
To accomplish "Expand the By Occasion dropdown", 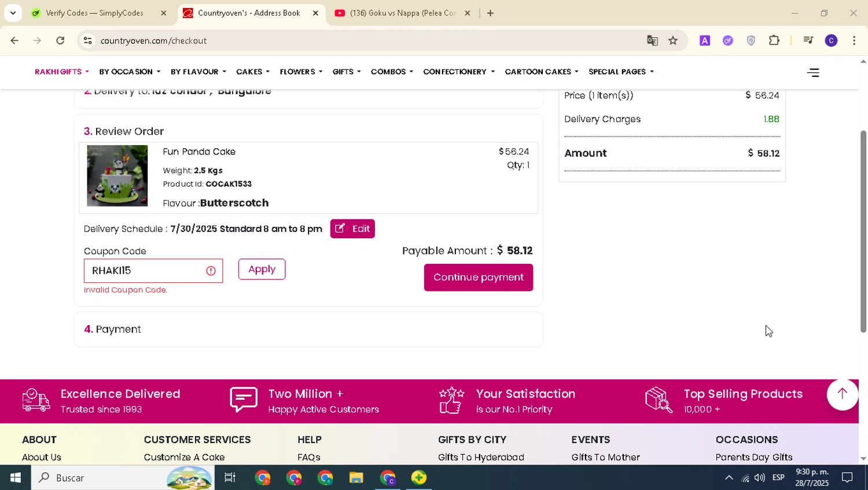I will (130, 72).
